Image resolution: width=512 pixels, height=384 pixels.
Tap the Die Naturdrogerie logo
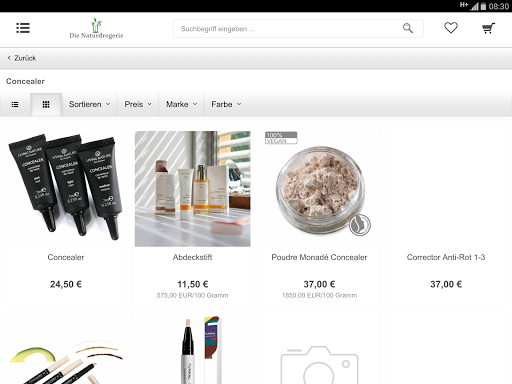[96, 28]
